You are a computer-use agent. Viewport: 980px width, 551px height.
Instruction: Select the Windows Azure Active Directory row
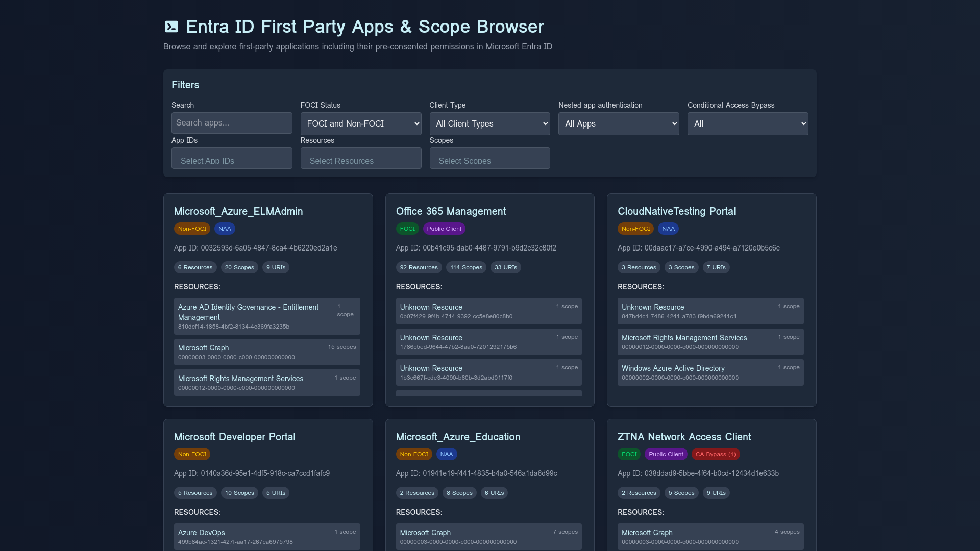coord(710,372)
